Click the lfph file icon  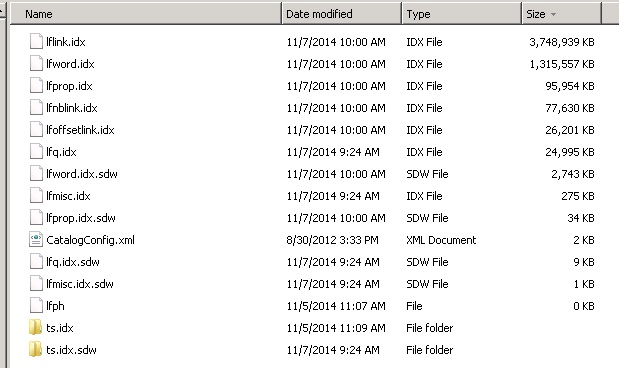pyautogui.click(x=36, y=306)
